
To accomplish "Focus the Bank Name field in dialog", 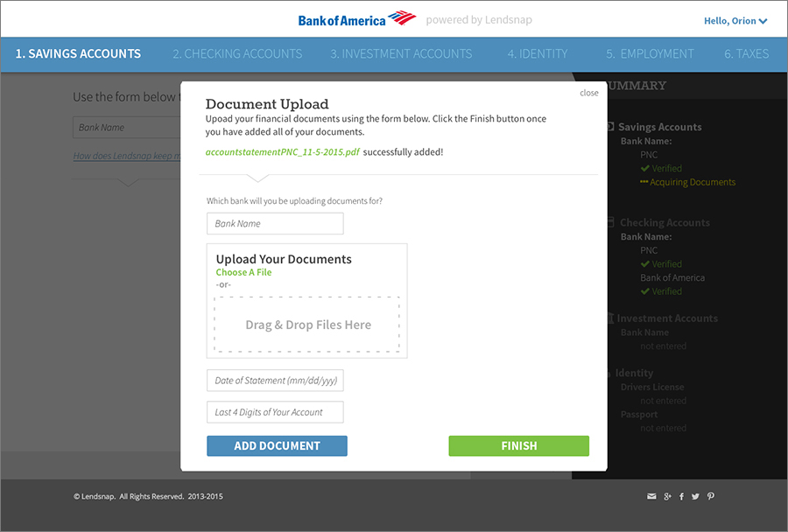I will coord(275,224).
